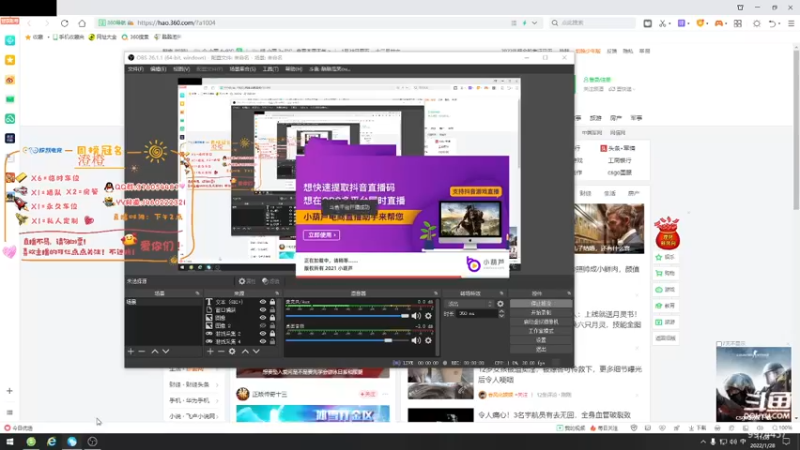Pop out the scenes dock panel
Image resolution: width=800 pixels, height=450 pixels.
click(x=197, y=293)
